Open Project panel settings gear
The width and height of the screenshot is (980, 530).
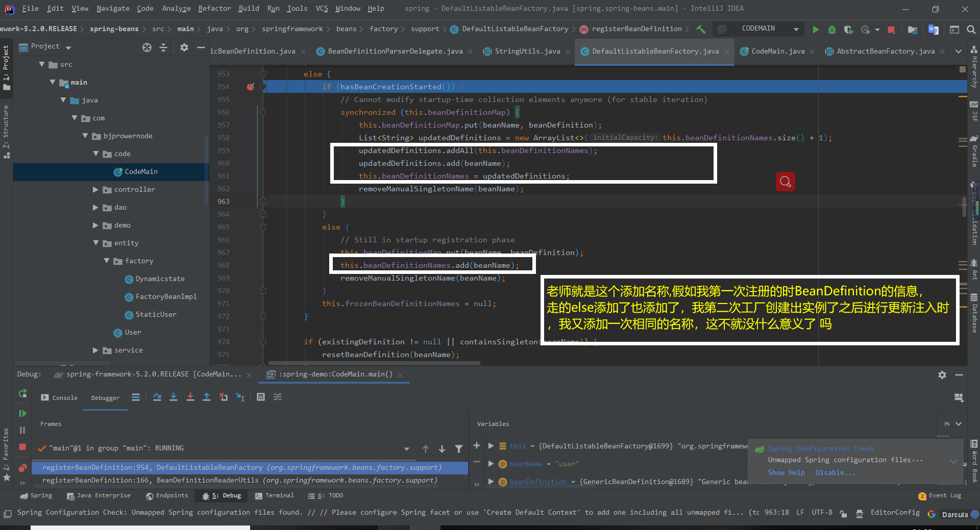[184, 47]
